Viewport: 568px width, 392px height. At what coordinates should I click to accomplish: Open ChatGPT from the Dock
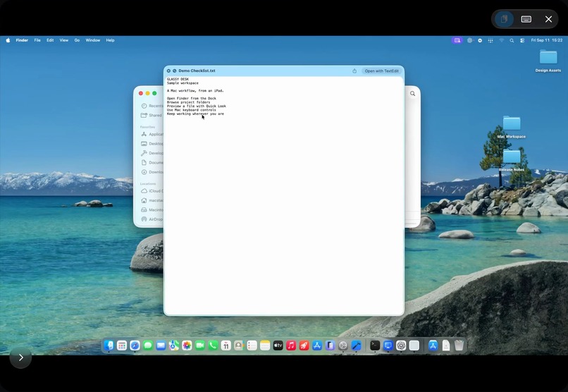tap(401, 345)
